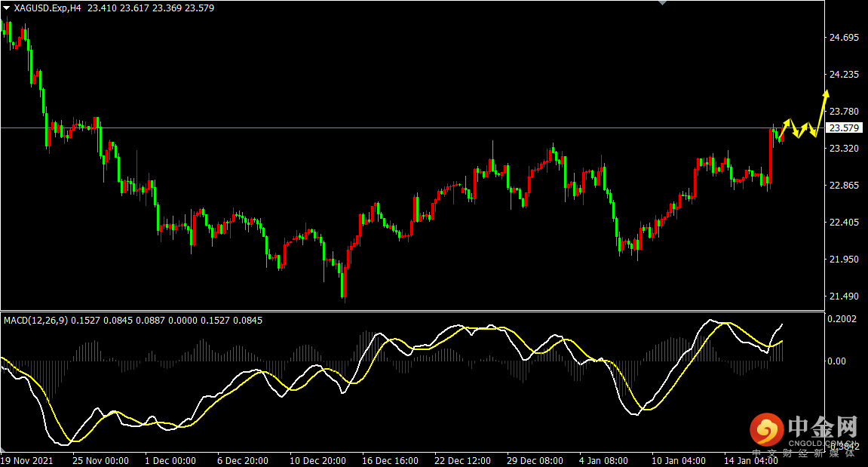Click the triangle arrow before XAGUSD.Exp,H4
Viewport: 868px width, 467px height.
(x=7, y=8)
